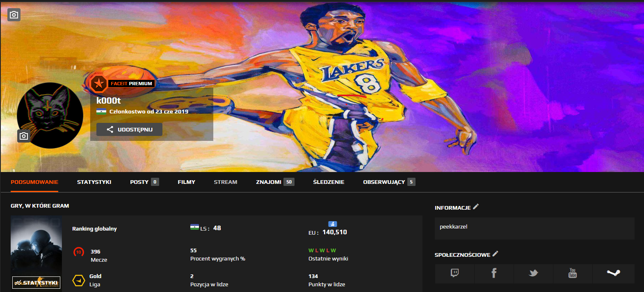This screenshot has height=292, width=644.
Task: Open the Twitch social link
Action: 454,273
